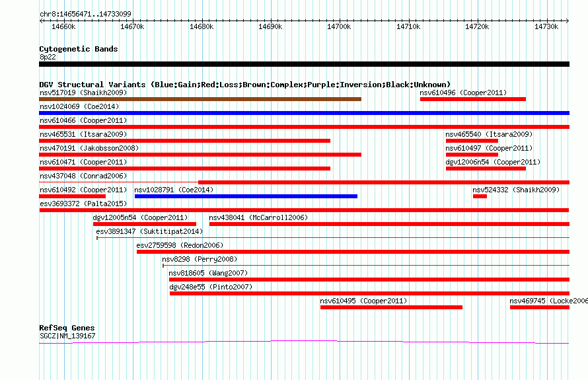Select the blue nsv1028791 (Coe2014) bar
Image resolution: width=588 pixels, height=380 pixels.
(x=246, y=196)
